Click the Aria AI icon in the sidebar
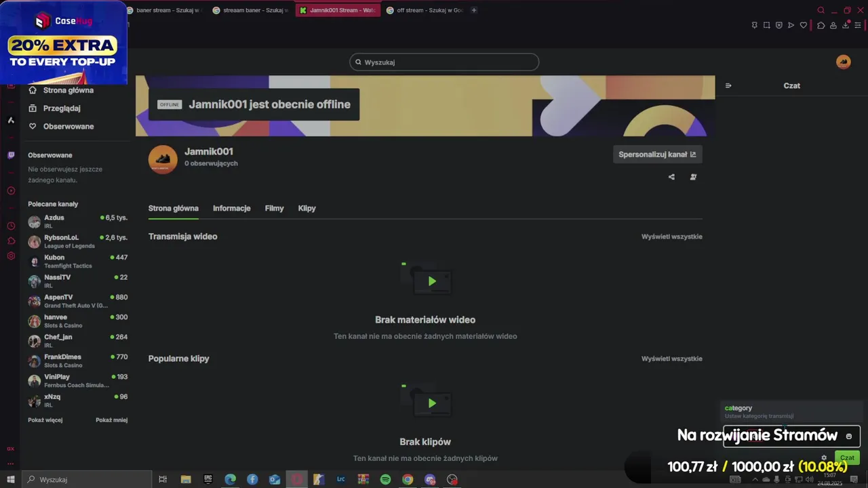This screenshot has width=868, height=488. coord(11,120)
